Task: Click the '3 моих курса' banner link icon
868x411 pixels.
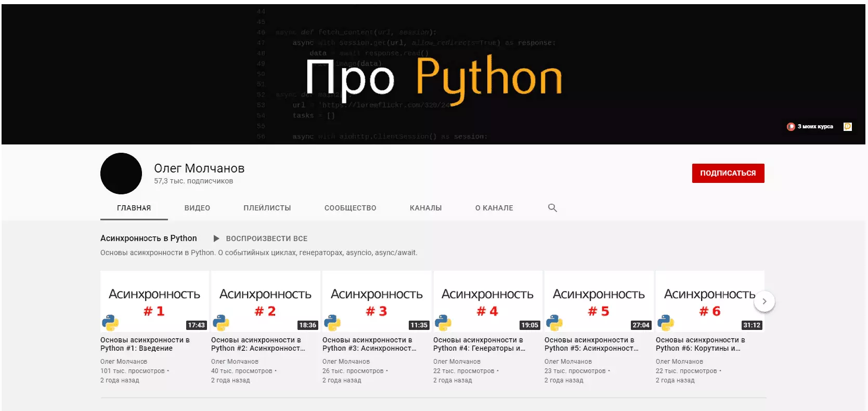Action: pos(791,127)
